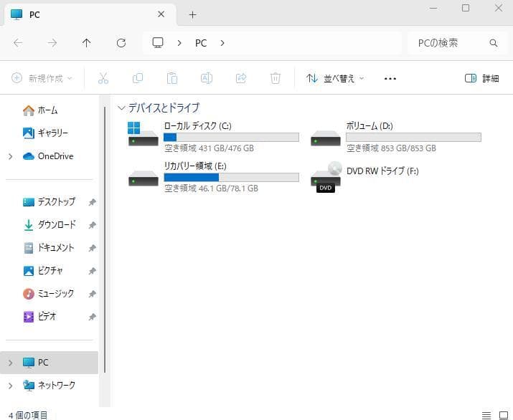Select OneDrive in the sidebar
Image resolution: width=513 pixels, height=420 pixels.
pos(48,156)
